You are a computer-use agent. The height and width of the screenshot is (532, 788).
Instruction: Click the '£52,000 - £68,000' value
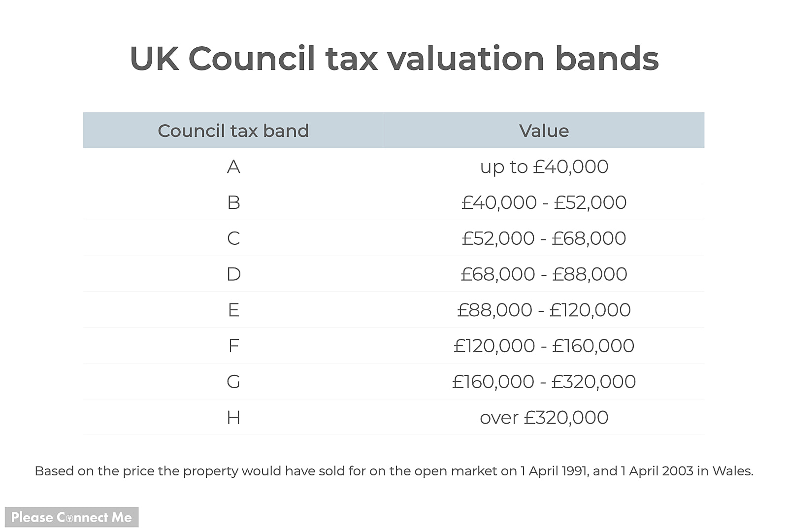[544, 238]
